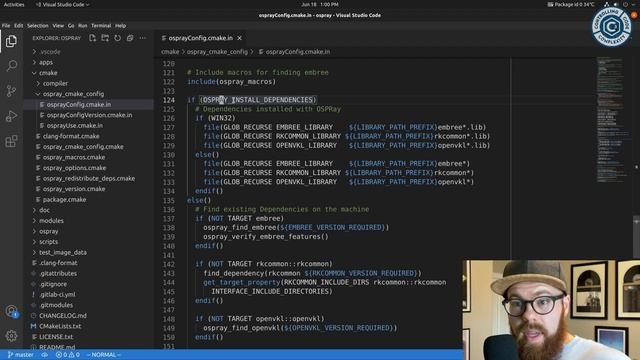Open errors and warnings count in status bar
This screenshot has height=360, width=640.
coord(68,355)
